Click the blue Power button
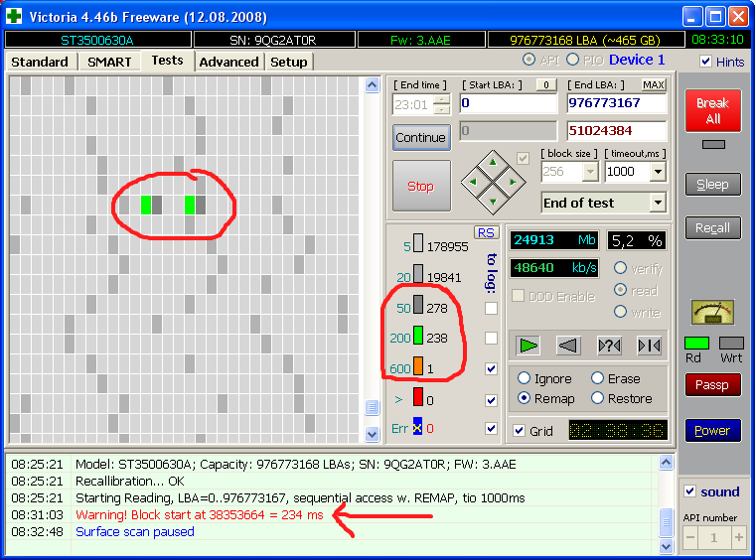755x560 pixels. click(713, 430)
